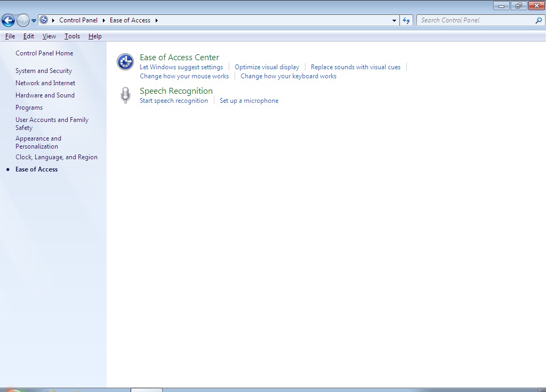Select Ease of Access in sidebar
The image size is (546, 392).
point(37,169)
